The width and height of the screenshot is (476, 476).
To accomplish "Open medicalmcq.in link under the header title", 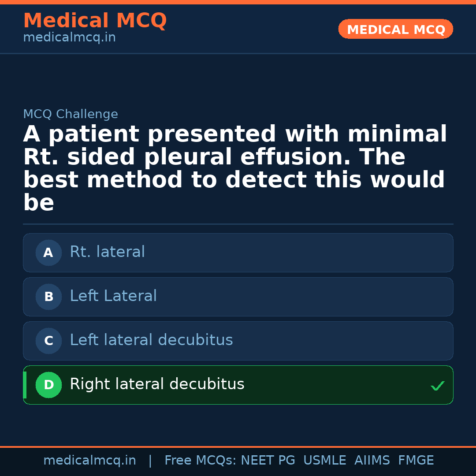I will point(69,38).
